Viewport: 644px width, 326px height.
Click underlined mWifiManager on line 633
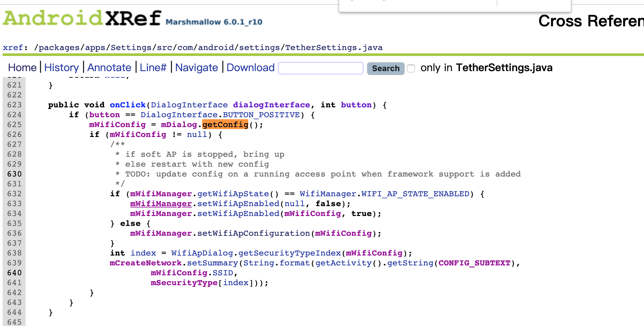(161, 204)
